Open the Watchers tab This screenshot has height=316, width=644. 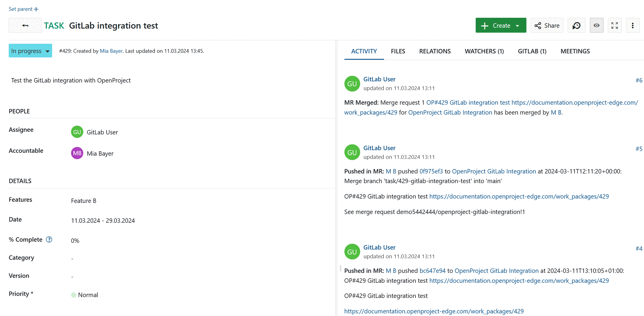[484, 51]
